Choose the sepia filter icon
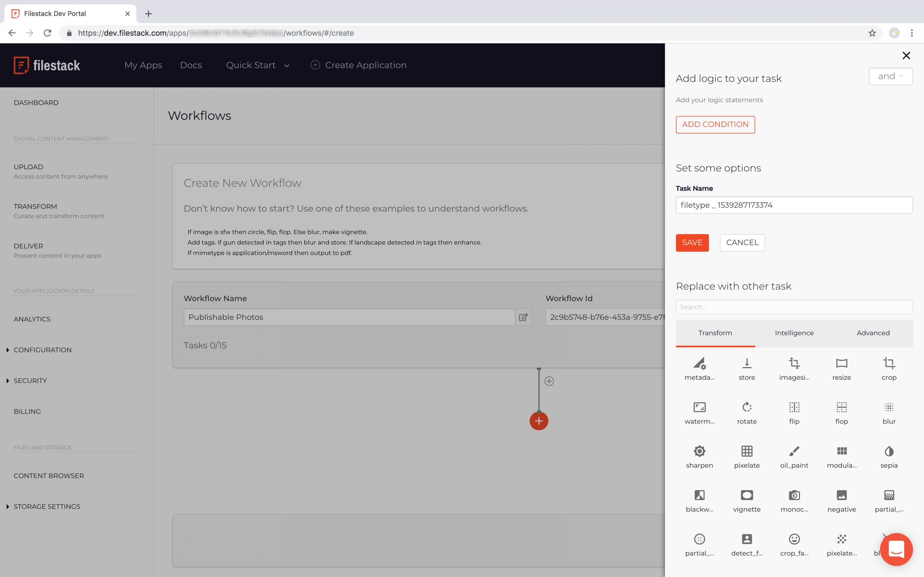This screenshot has width=924, height=577. (x=888, y=451)
